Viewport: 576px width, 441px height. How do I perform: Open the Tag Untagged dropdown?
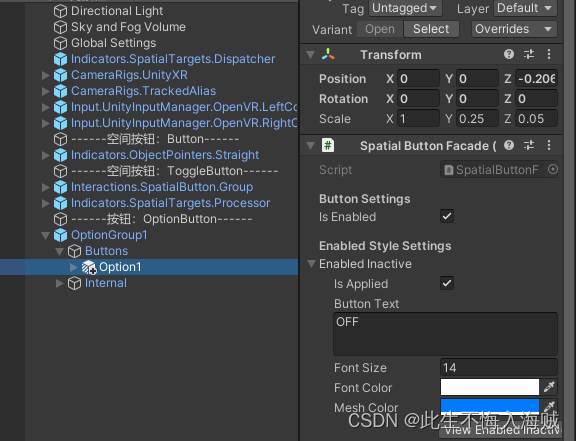pos(405,8)
